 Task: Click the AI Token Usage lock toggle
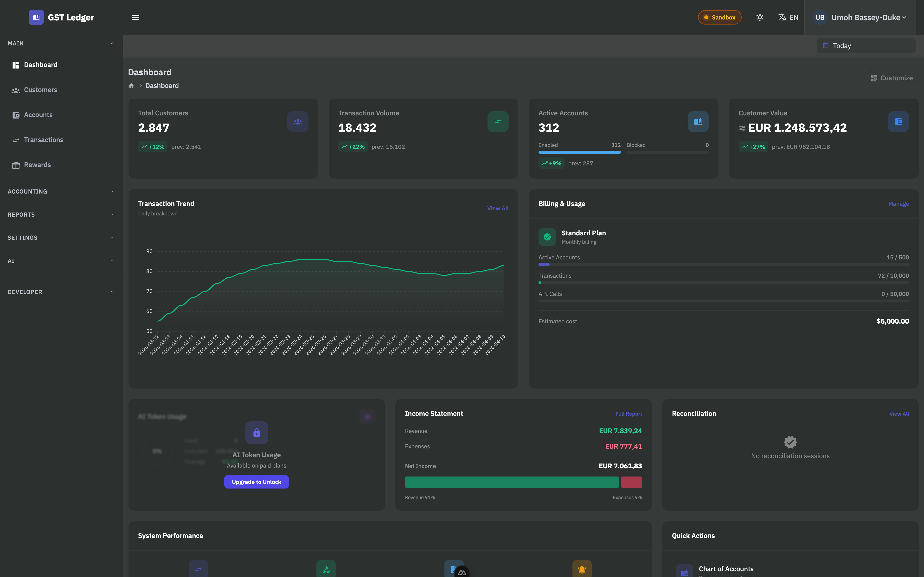click(256, 432)
